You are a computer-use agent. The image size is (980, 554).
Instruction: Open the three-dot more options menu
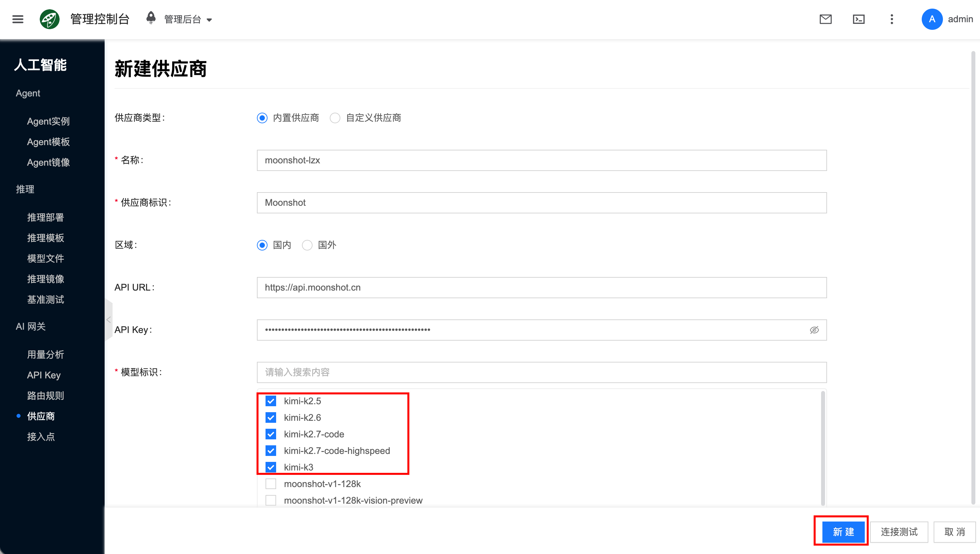pos(892,20)
